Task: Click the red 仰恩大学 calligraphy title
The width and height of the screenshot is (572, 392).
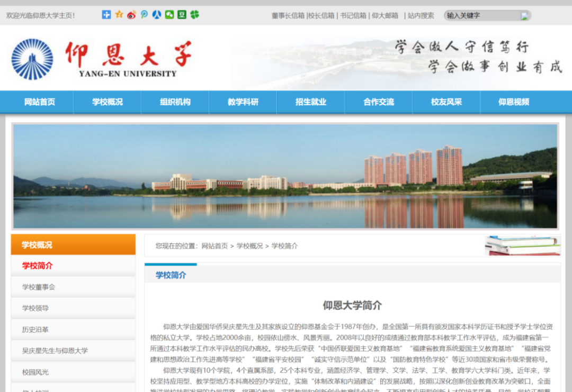Action: pos(128,54)
